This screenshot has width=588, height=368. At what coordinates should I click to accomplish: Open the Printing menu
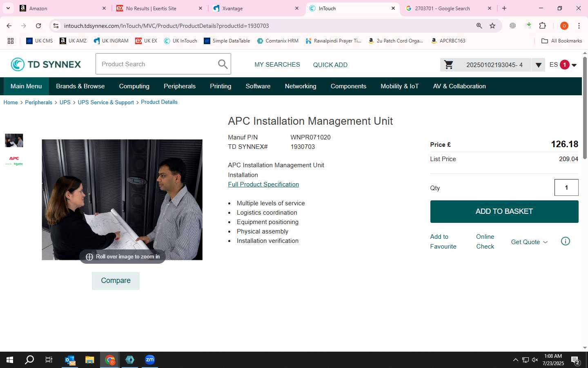[x=220, y=86]
